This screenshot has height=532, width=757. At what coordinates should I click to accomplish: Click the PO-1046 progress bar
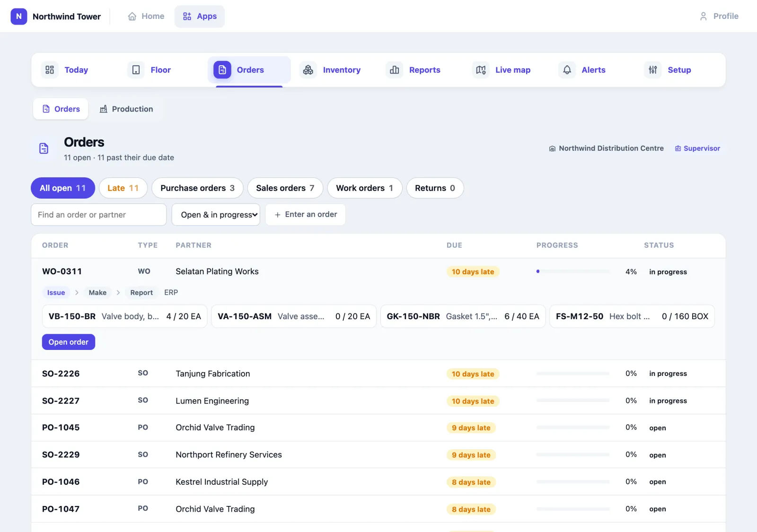point(573,482)
